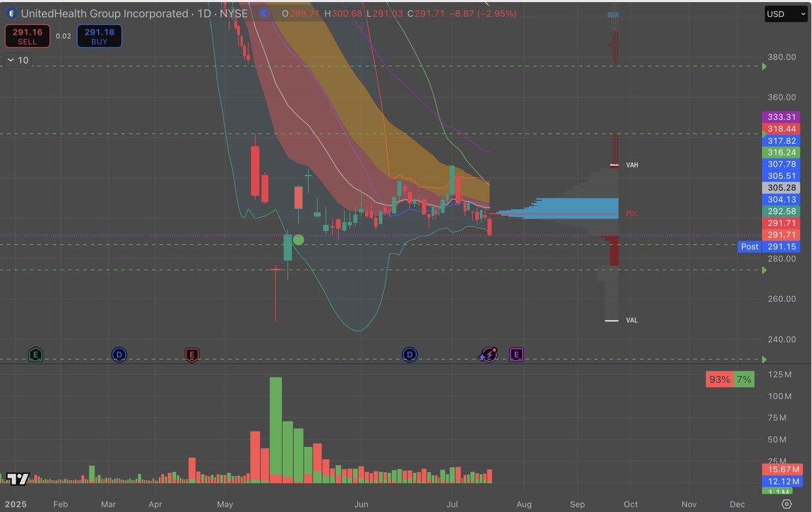Click the blue 12.12 M volume label
This screenshot has width=812, height=512.
[781, 481]
